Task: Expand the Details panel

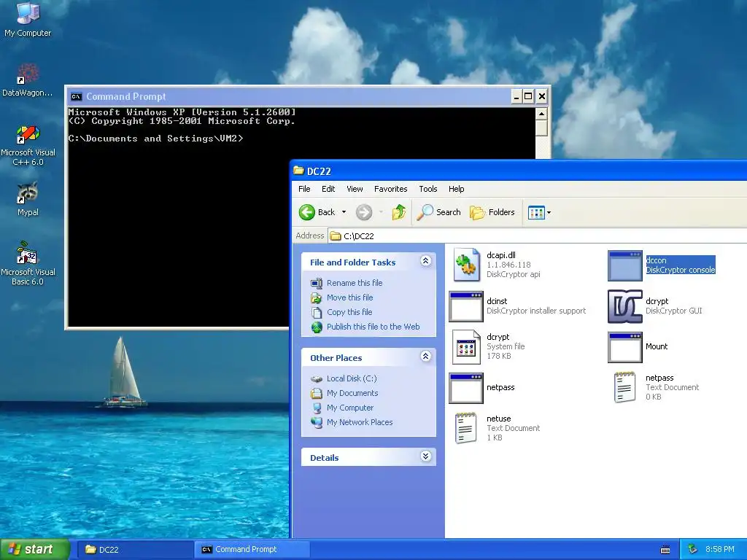Action: pyautogui.click(x=425, y=456)
